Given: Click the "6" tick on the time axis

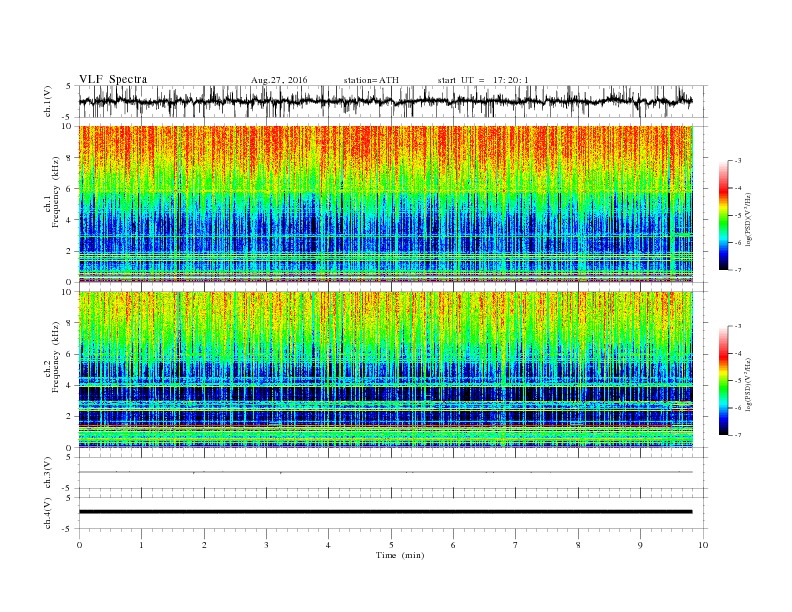Looking at the screenshot, I should [453, 545].
